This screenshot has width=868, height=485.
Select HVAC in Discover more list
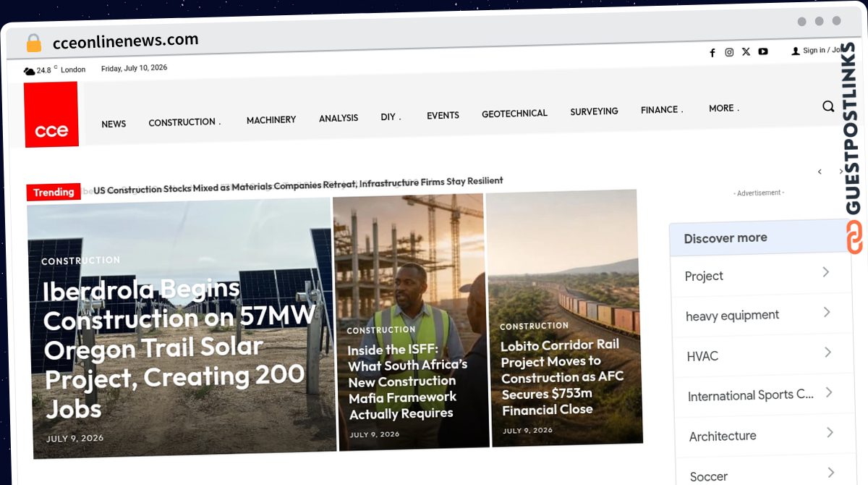click(x=702, y=356)
